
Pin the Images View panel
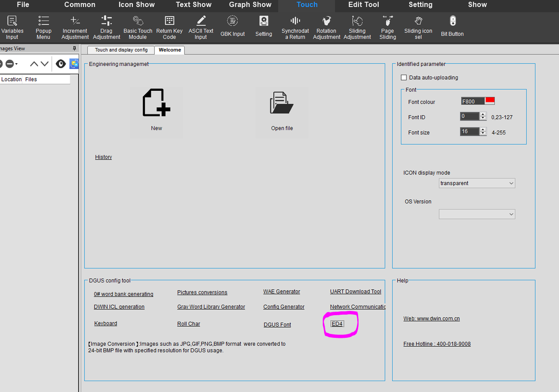(74, 48)
